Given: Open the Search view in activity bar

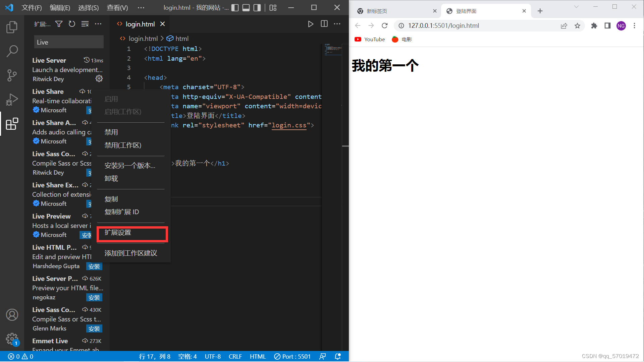Looking at the screenshot, I should (x=12, y=51).
